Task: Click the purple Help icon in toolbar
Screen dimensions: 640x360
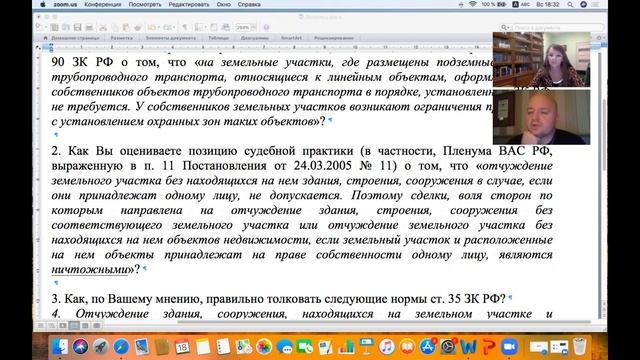Action: click(266, 27)
